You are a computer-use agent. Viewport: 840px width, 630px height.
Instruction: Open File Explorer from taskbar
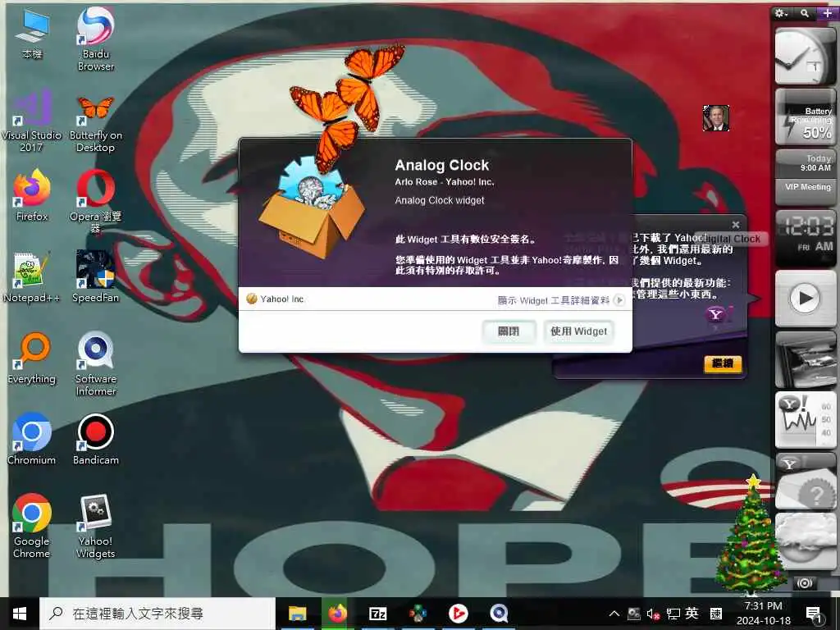point(297,614)
